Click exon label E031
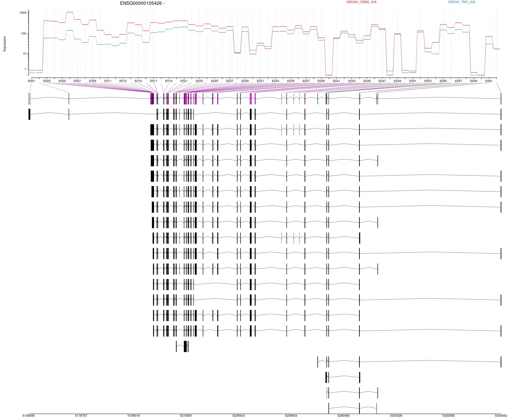This screenshot has width=525, height=420. 260,81
